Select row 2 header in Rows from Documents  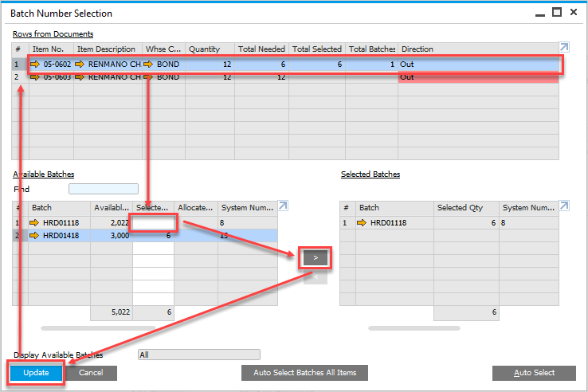17,77
